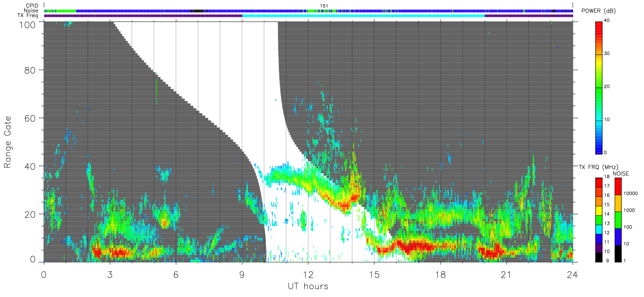
Task: Click the y-axis tick label 80
Action: click(30, 70)
